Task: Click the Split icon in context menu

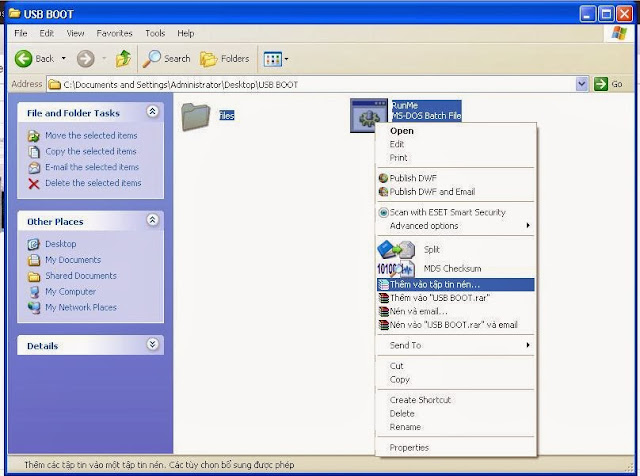Action: click(x=395, y=249)
